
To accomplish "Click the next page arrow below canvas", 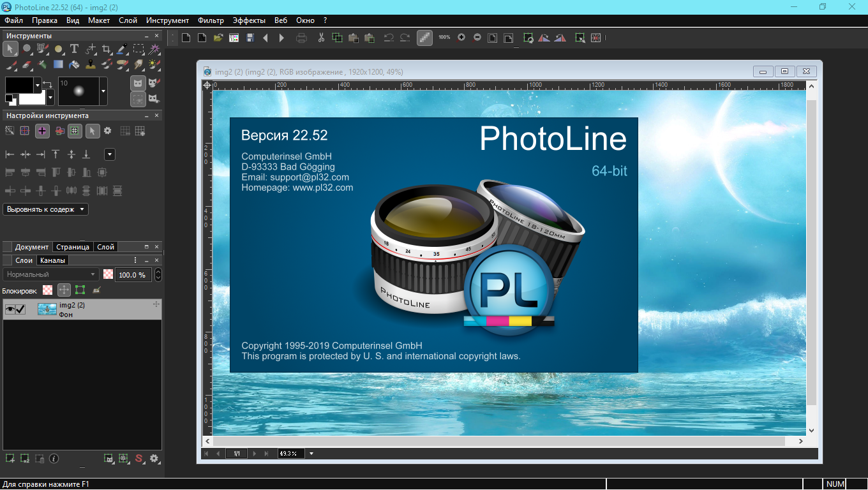I will coord(254,454).
